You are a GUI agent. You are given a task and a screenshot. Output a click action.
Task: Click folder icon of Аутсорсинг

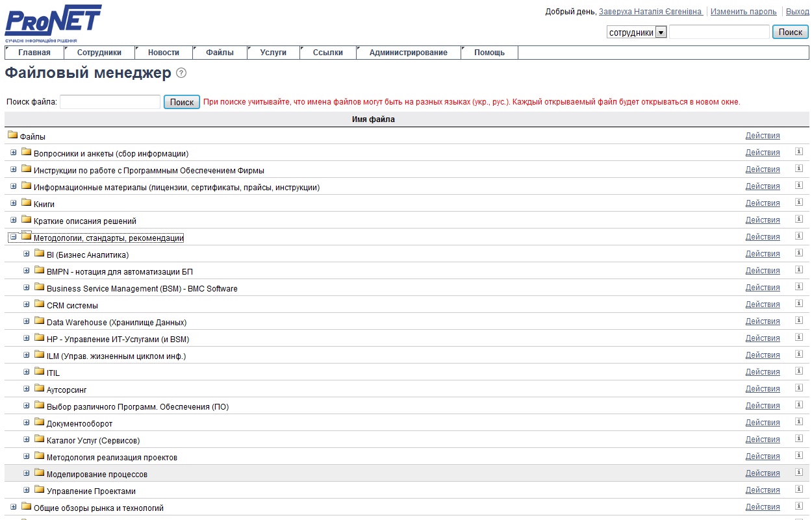(x=39, y=389)
